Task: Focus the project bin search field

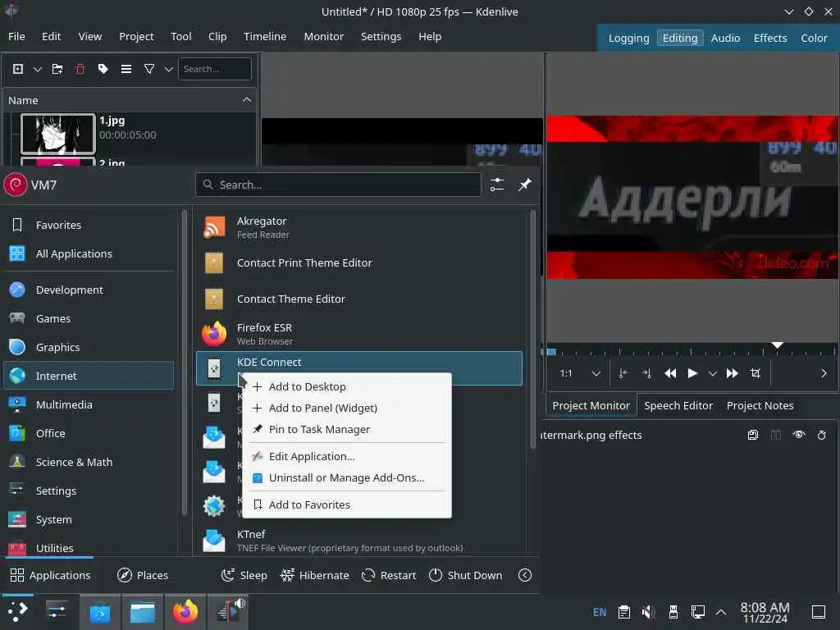Action: point(215,69)
